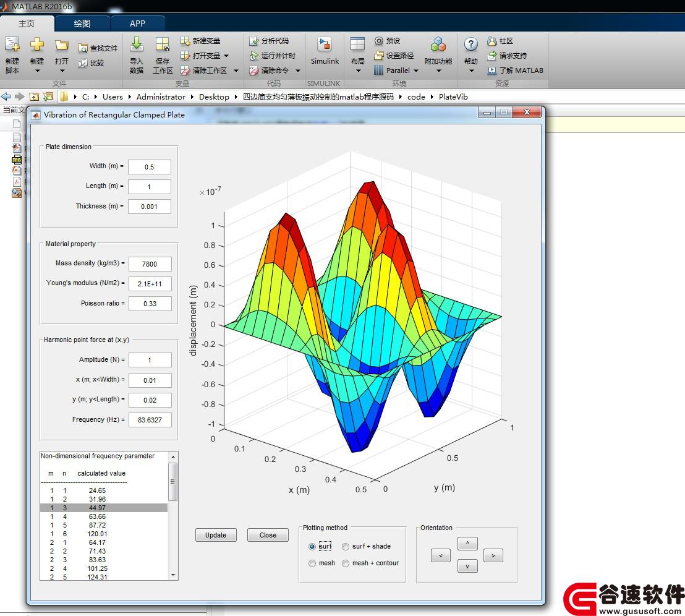Viewport: 685px width, 616px height.
Task: Click the Thickness (m) input field
Action: [x=150, y=207]
